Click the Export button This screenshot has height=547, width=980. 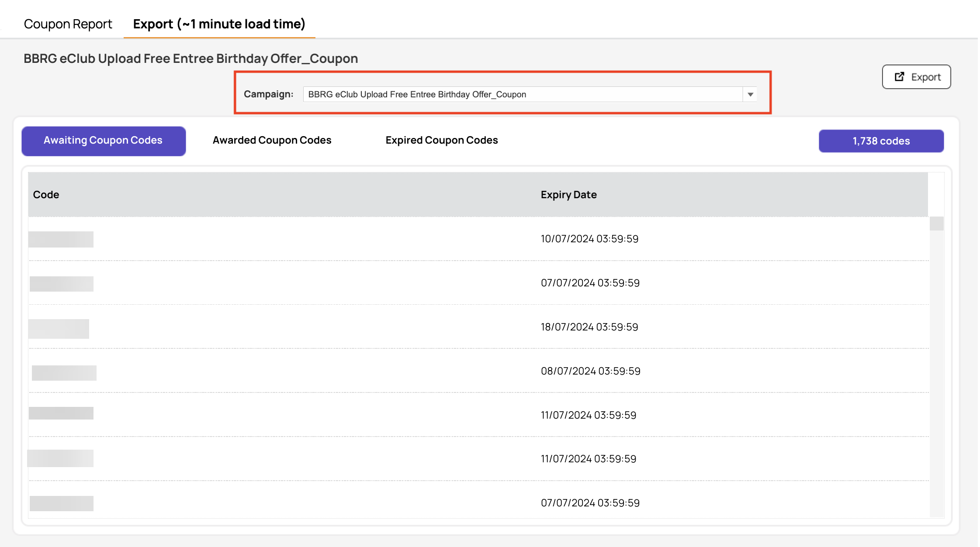point(916,77)
